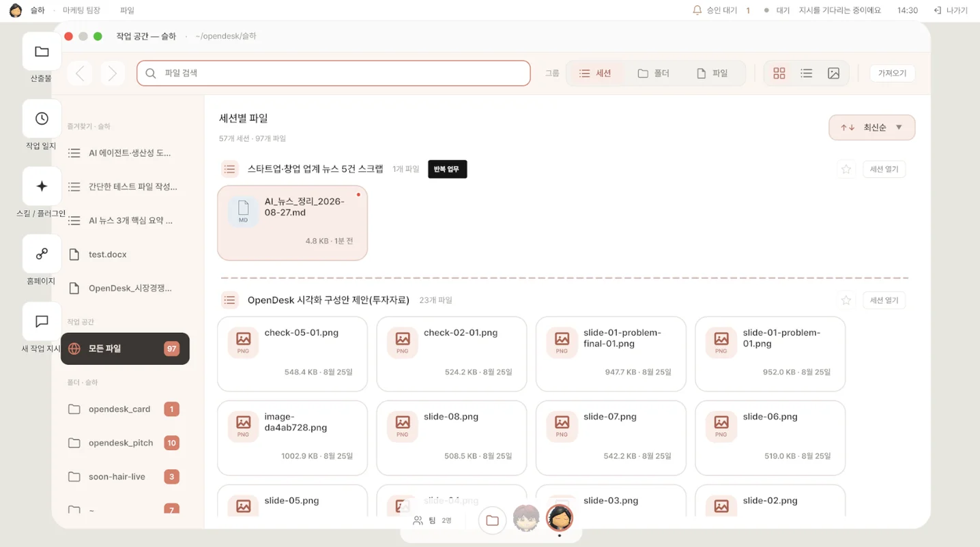This screenshot has height=547, width=980.
Task: Go forward with the right arrow button
Action: (113, 73)
